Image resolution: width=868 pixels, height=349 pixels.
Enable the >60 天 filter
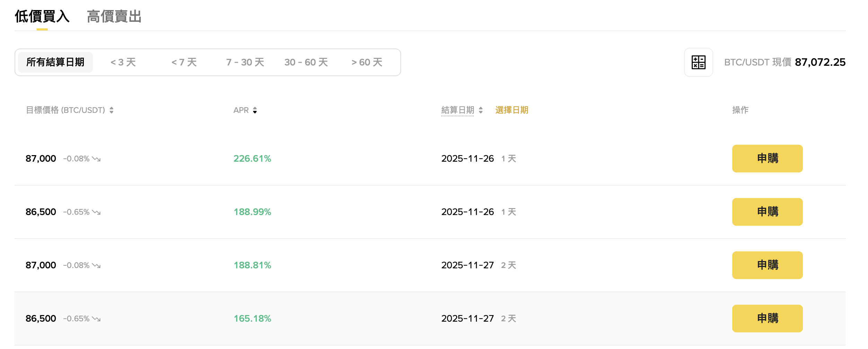pos(366,62)
